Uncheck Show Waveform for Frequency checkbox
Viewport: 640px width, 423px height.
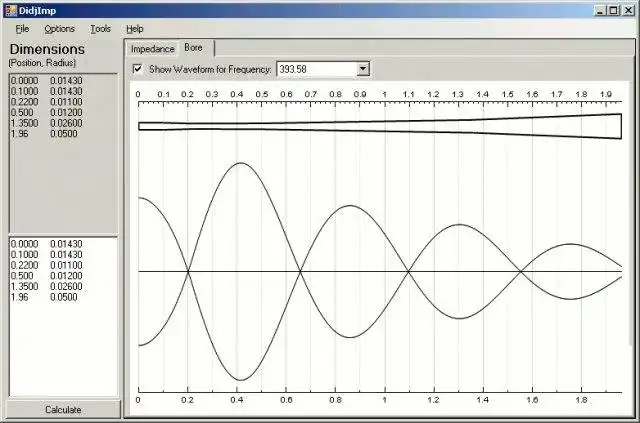[x=138, y=69]
